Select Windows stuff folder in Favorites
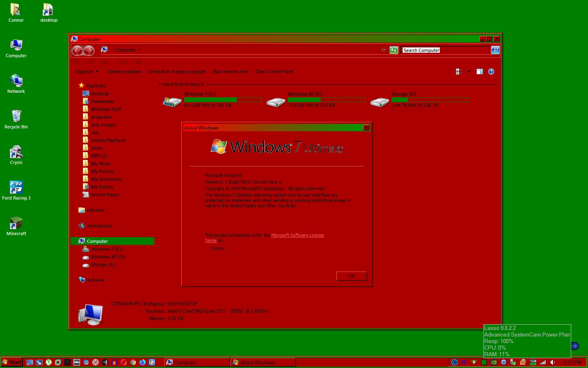This screenshot has width=588, height=368. click(x=106, y=109)
